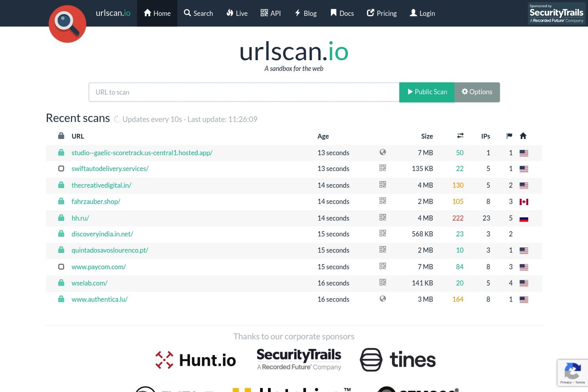The height and width of the screenshot is (392, 588).
Task: Click the "Recent scans" heading
Action: pos(78,118)
